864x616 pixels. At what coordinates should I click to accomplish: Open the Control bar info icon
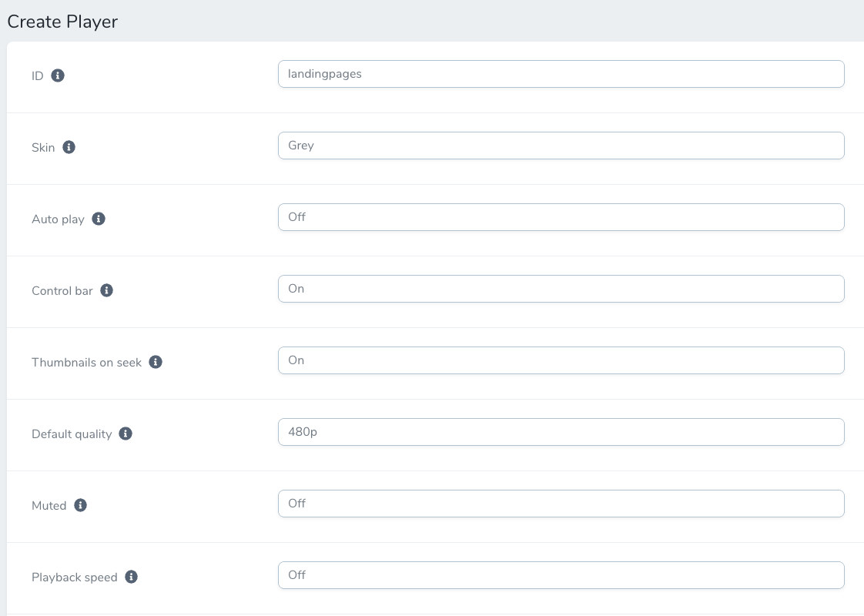point(107,290)
